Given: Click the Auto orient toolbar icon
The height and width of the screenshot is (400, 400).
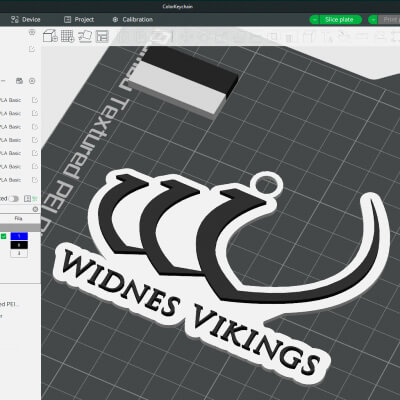Looking at the screenshot, I should pos(85,36).
